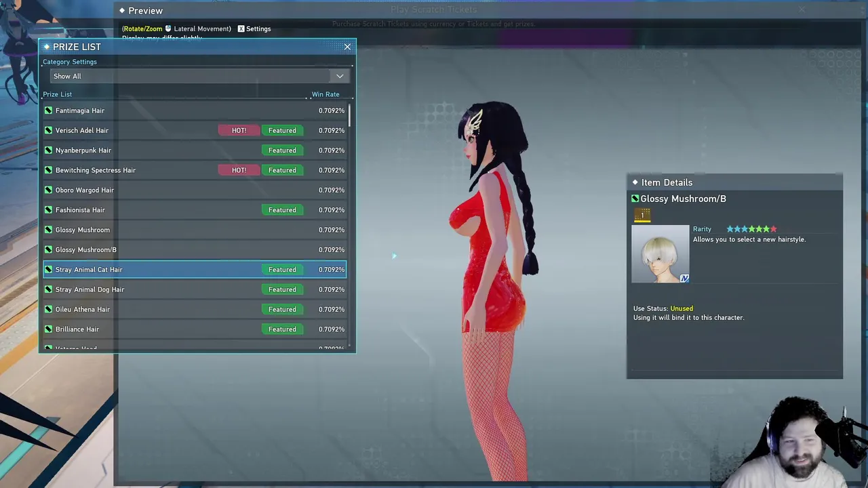868x488 pixels.
Task: Select Verisch Adel Hair row
Action: (195, 130)
